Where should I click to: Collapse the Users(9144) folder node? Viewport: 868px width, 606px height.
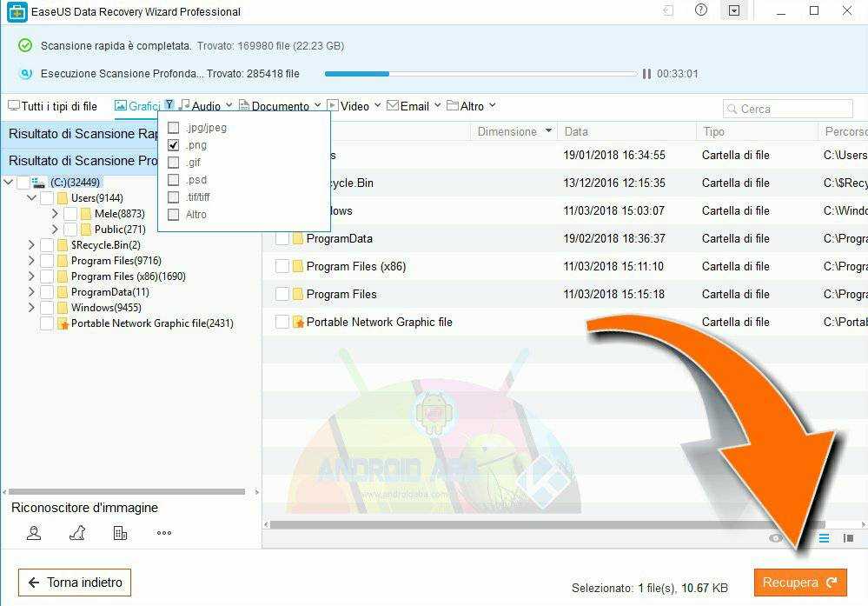(31, 197)
